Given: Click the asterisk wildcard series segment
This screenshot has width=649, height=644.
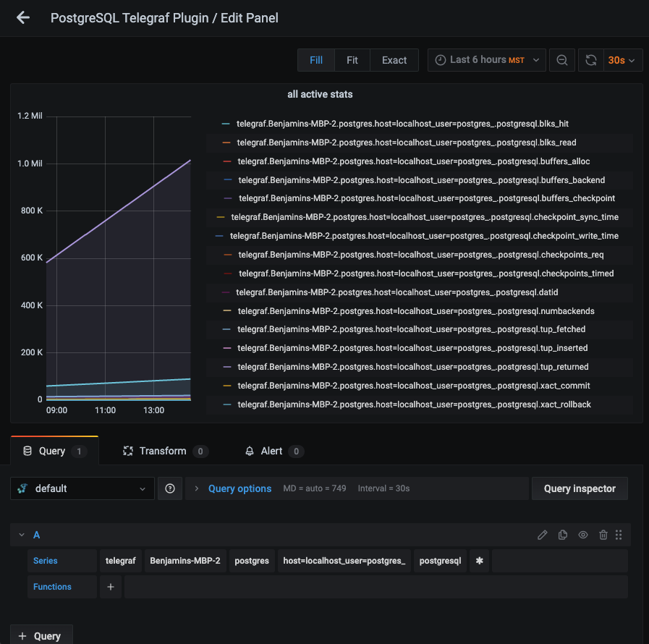Looking at the screenshot, I should pos(479,561).
